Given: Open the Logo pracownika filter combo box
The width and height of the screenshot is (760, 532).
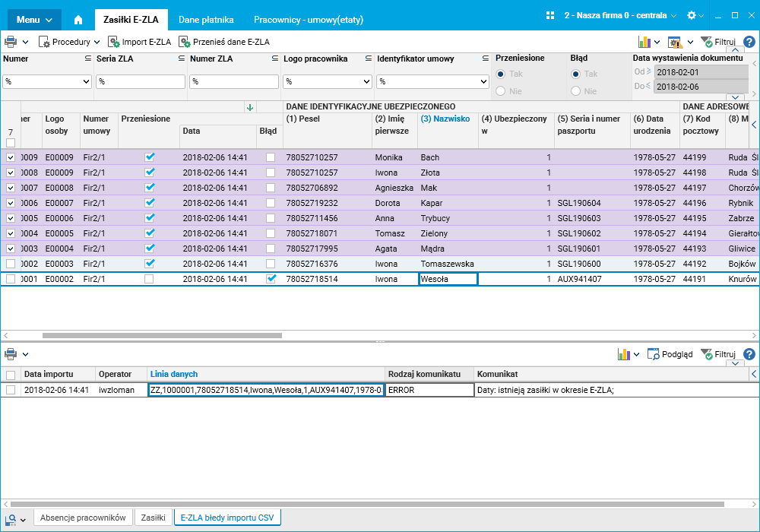Looking at the screenshot, I should pyautogui.click(x=366, y=81).
